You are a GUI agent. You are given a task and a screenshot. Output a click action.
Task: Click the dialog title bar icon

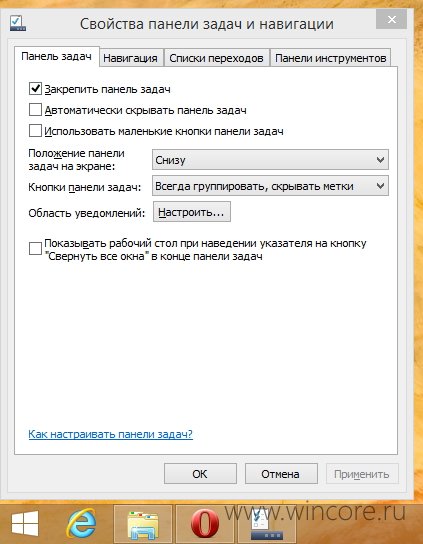18,23
